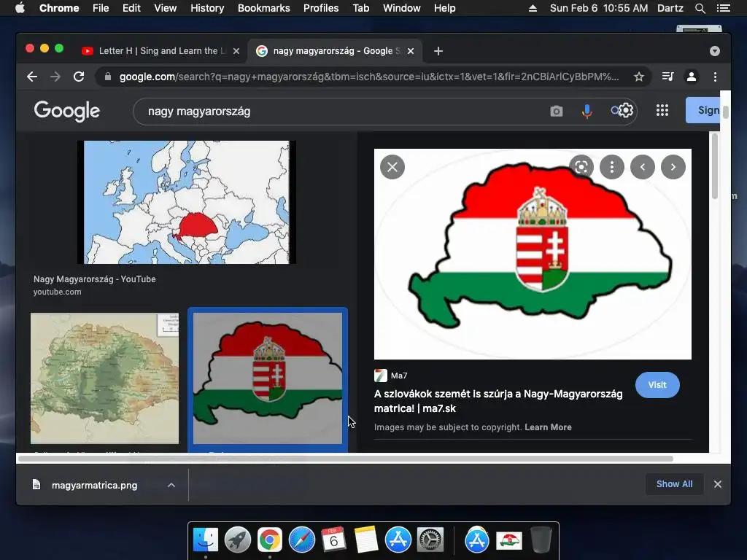The height and width of the screenshot is (560, 747).
Task: Open the Help menu
Action: 444,8
